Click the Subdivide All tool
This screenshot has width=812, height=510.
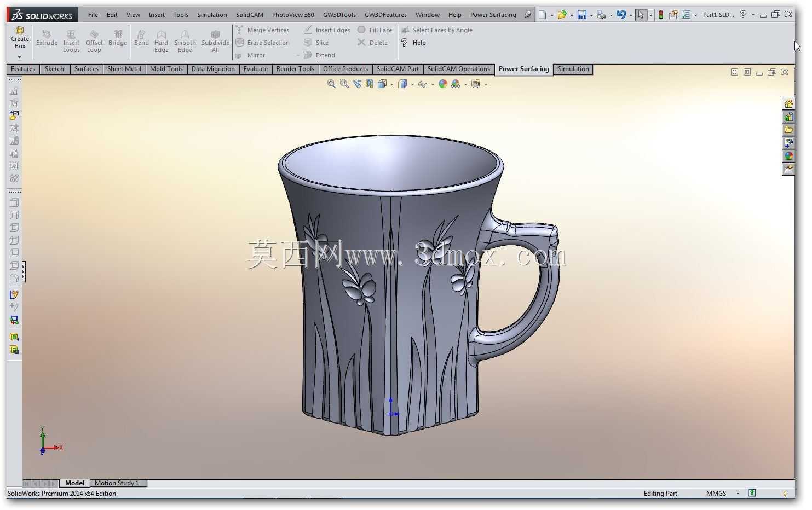pos(215,42)
